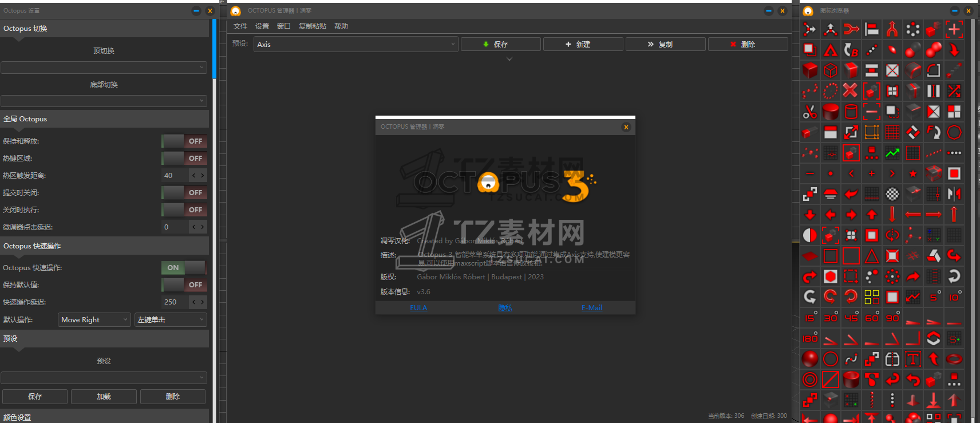
Task: Select the red torus ring icon
Action: [x=954, y=359]
